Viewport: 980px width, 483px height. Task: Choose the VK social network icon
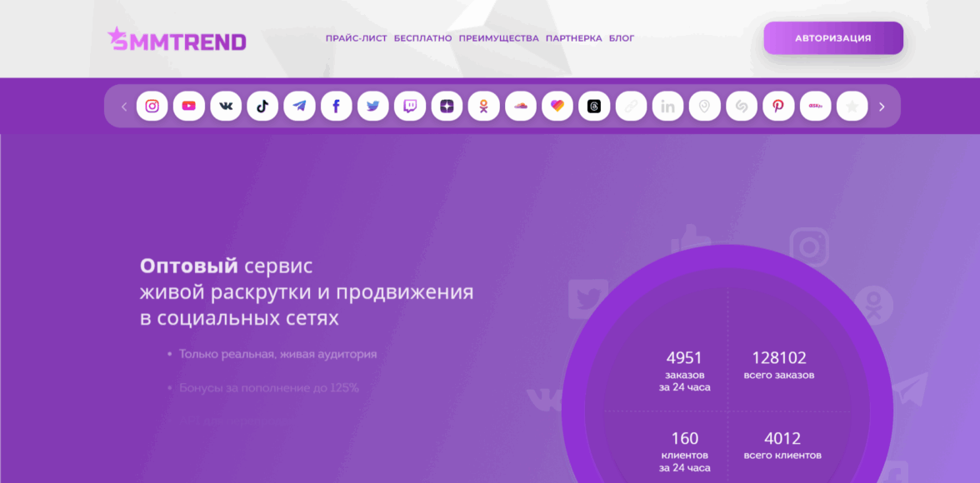(226, 107)
